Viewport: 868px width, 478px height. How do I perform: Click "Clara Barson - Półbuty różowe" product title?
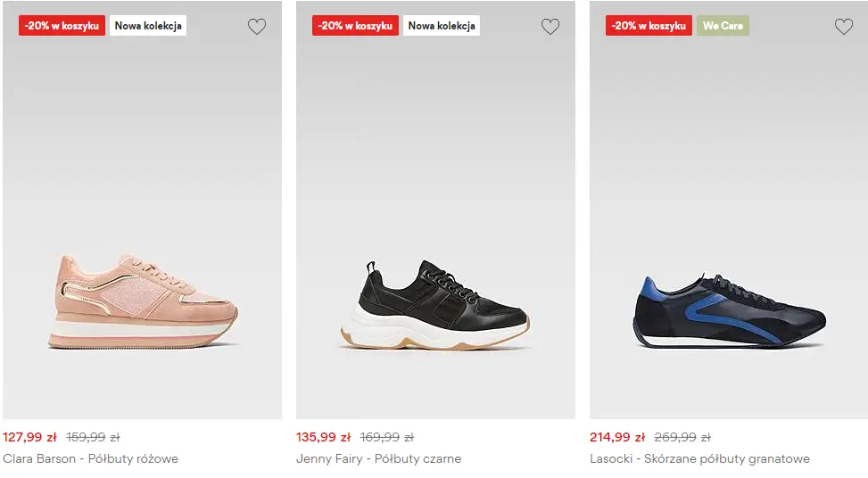pos(91,458)
